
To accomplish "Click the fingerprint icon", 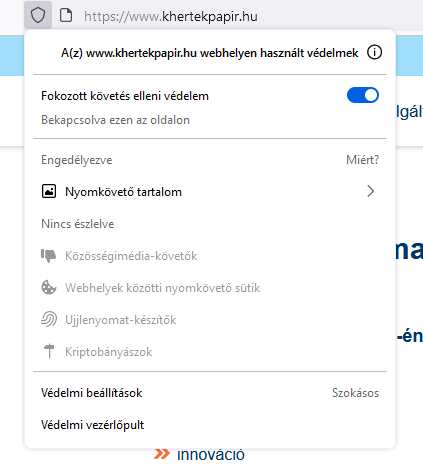I will (x=49, y=319).
